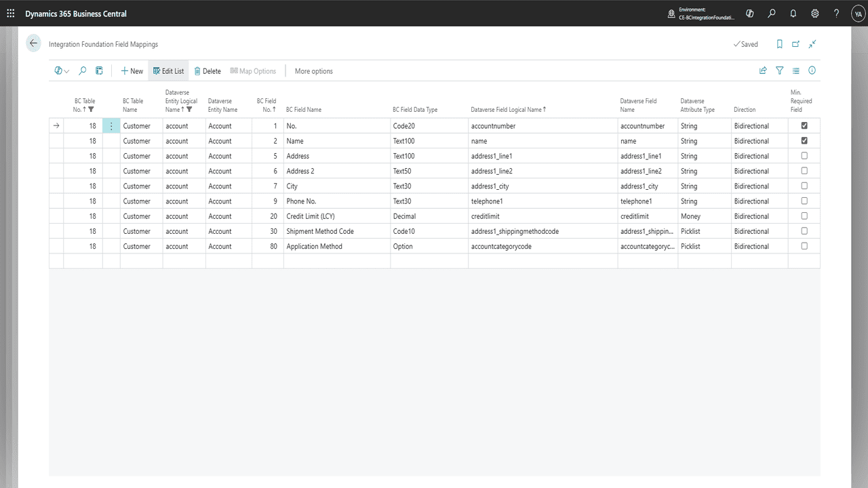The height and width of the screenshot is (488, 868).
Task: Check Min. Required for Application Method row
Action: tap(804, 246)
